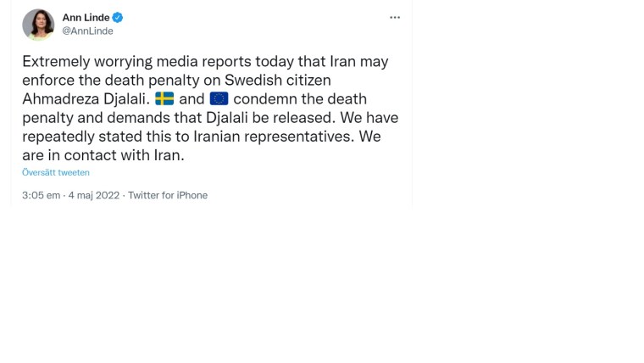644x363 pixels.
Task: Click the Översätt tweeten translate link
Action: [56, 173]
